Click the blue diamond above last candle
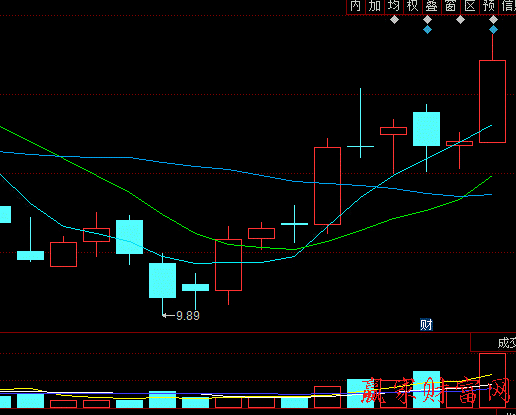This screenshot has width=516, height=415. coord(493,30)
